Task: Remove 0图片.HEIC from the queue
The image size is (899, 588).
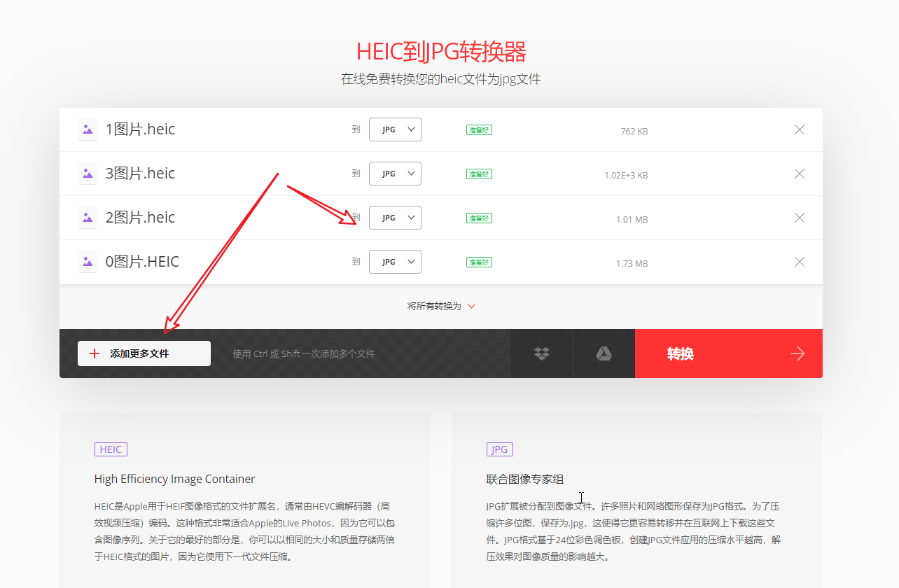Action: click(800, 262)
